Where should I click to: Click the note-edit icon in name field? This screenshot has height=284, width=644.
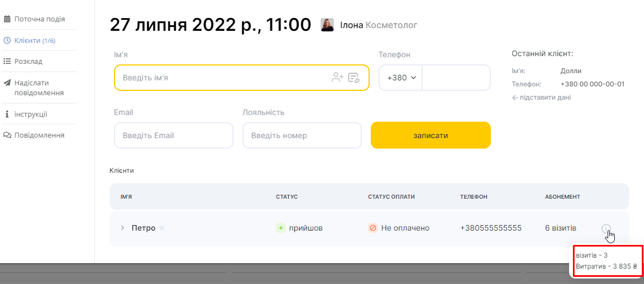(354, 78)
